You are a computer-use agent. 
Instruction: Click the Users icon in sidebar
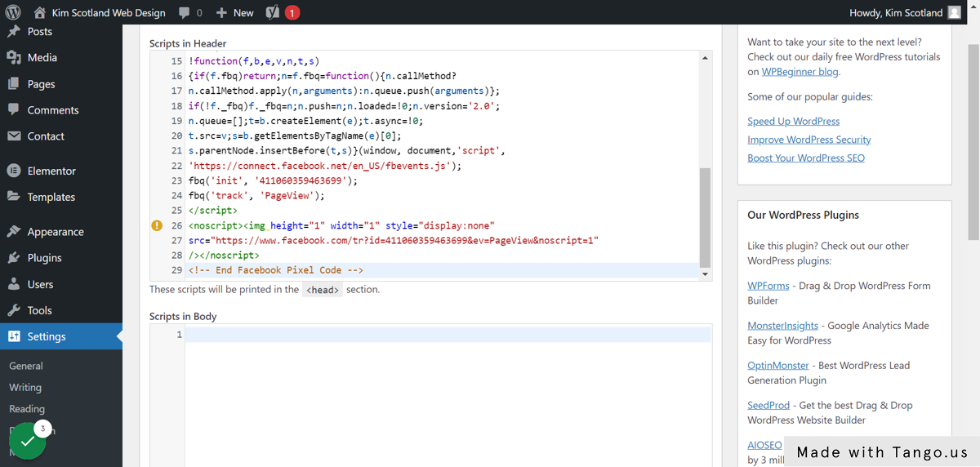point(14,284)
